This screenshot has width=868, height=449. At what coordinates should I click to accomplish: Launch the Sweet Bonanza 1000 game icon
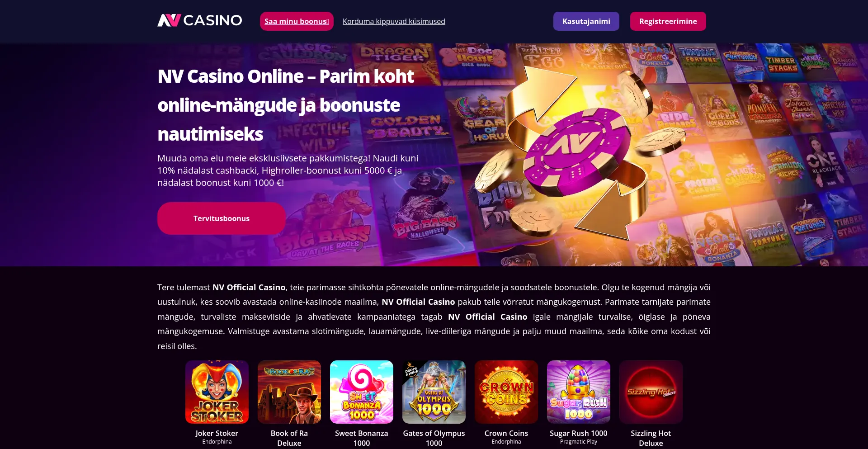tap(362, 392)
